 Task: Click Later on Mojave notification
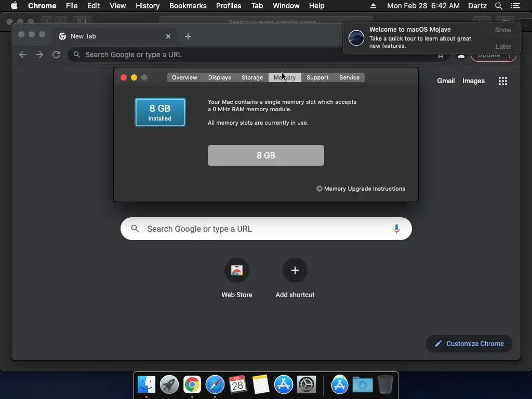[x=503, y=46]
